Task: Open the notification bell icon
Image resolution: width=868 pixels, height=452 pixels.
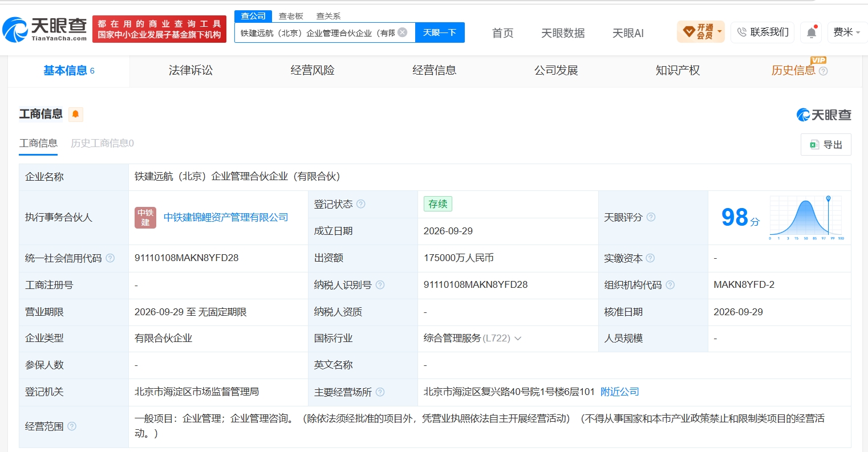Action: [811, 32]
